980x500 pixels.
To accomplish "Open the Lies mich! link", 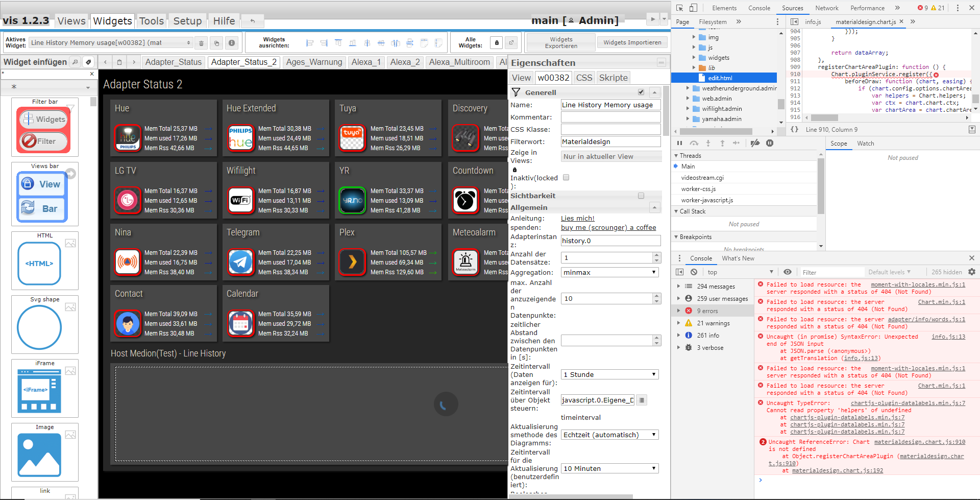I will click(x=578, y=218).
